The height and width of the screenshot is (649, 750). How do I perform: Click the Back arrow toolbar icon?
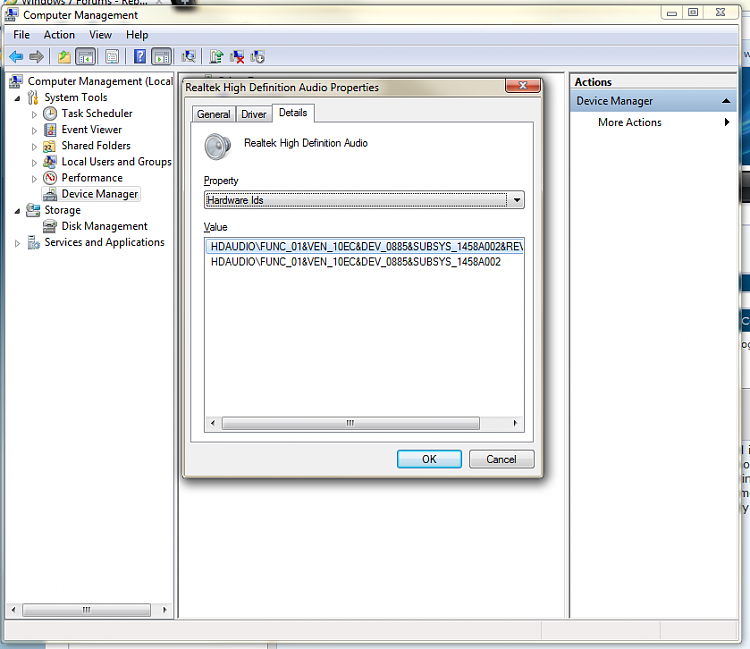coord(16,57)
